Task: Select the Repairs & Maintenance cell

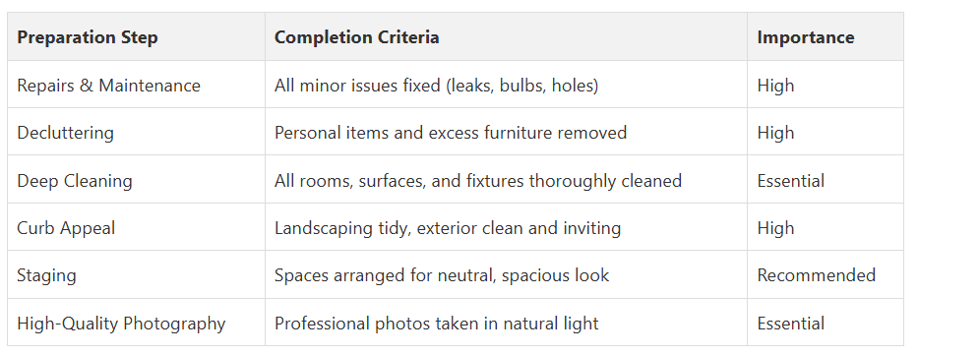Action: point(136,85)
